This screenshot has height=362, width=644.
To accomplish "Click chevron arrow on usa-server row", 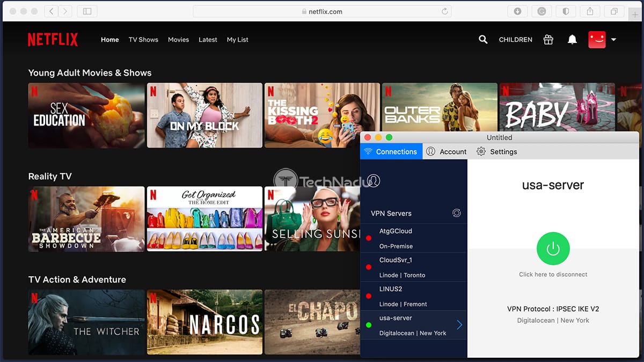I will pyautogui.click(x=459, y=325).
